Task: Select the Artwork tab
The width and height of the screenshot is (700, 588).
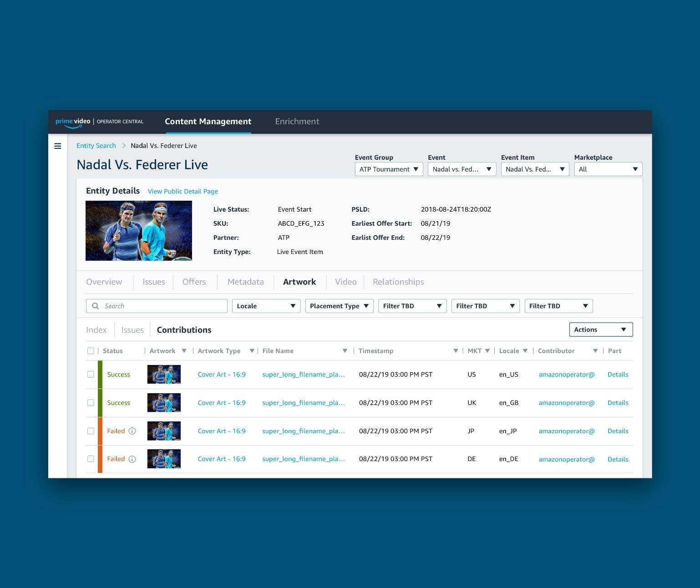Action: click(299, 282)
